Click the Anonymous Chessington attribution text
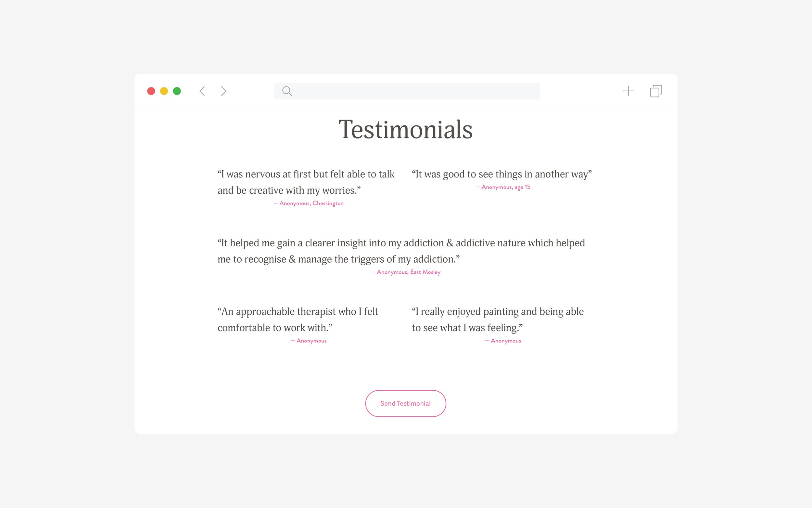Screen dimensions: 812x508 point(308,203)
